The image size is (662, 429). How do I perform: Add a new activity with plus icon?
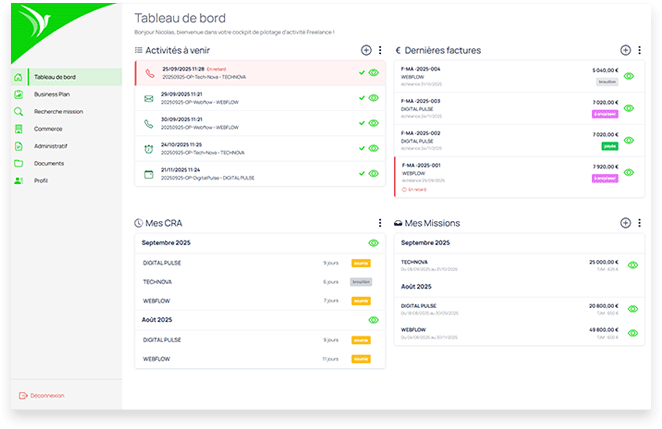coord(366,50)
